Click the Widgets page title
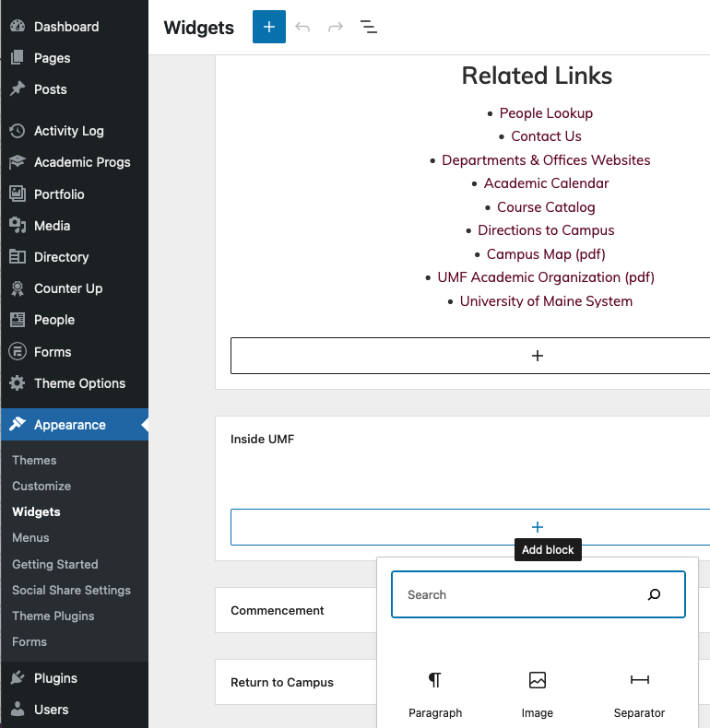 [x=199, y=28]
